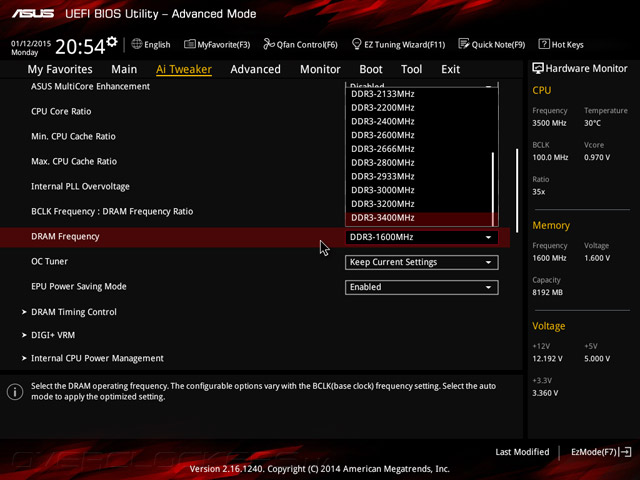Select Internal PLL Overvoltage row
640x480 pixels.
point(80,187)
